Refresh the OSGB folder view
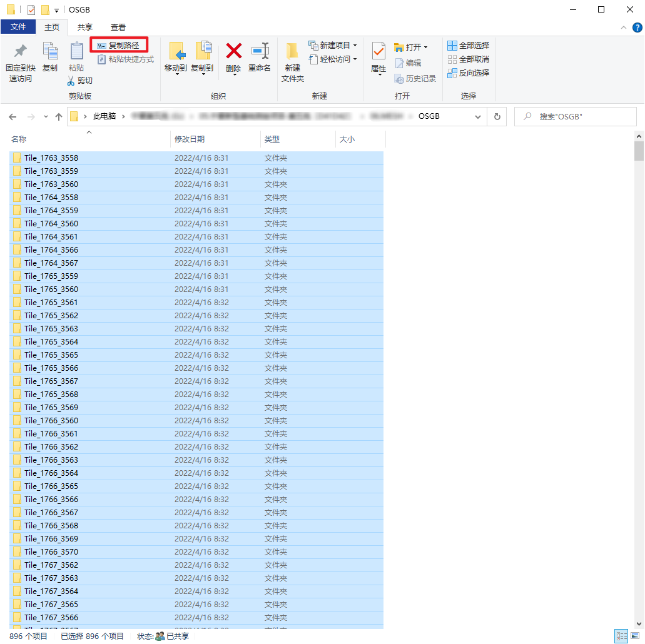Image resolution: width=645 pixels, height=644 pixels. [x=497, y=117]
